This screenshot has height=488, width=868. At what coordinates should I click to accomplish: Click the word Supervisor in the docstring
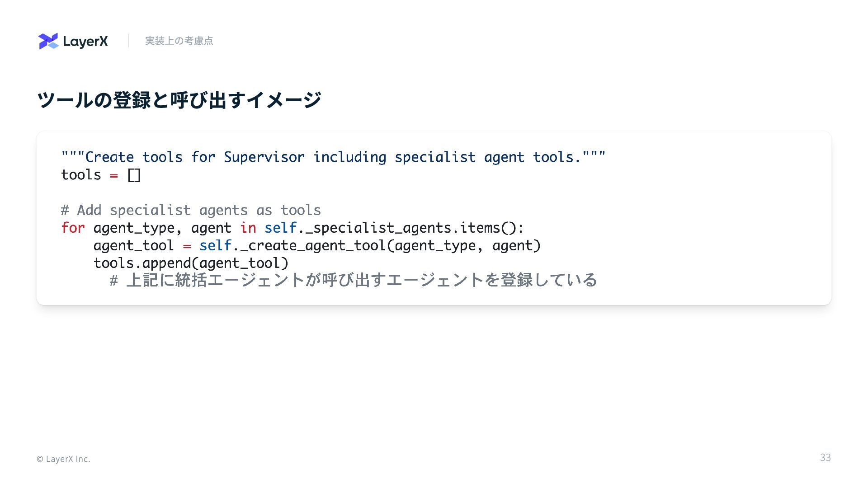pyautogui.click(x=264, y=157)
